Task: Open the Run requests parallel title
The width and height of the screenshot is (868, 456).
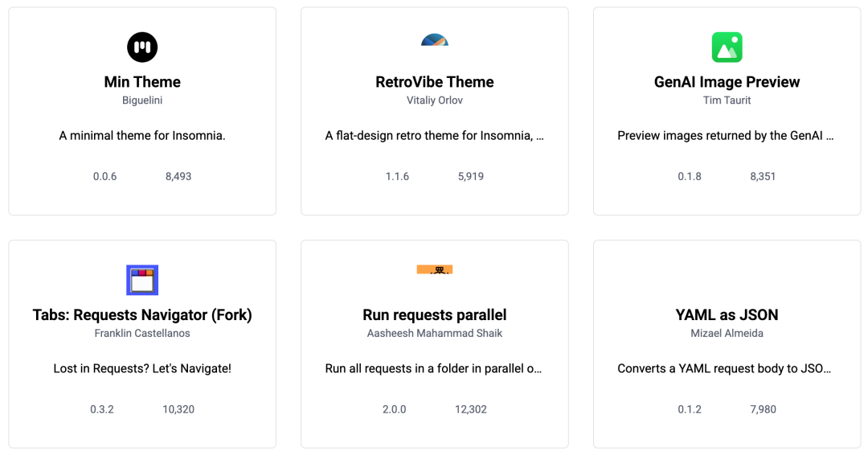Action: click(435, 314)
